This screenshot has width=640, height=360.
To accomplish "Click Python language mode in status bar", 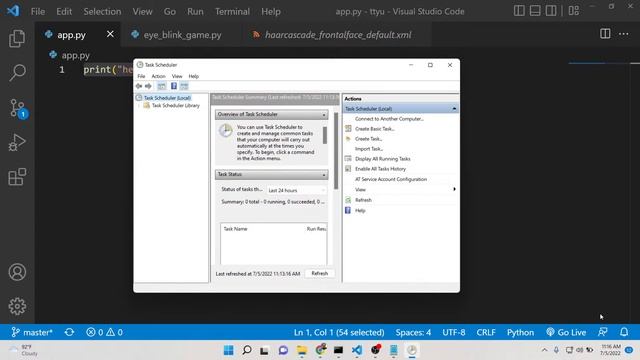I will click(x=520, y=332).
